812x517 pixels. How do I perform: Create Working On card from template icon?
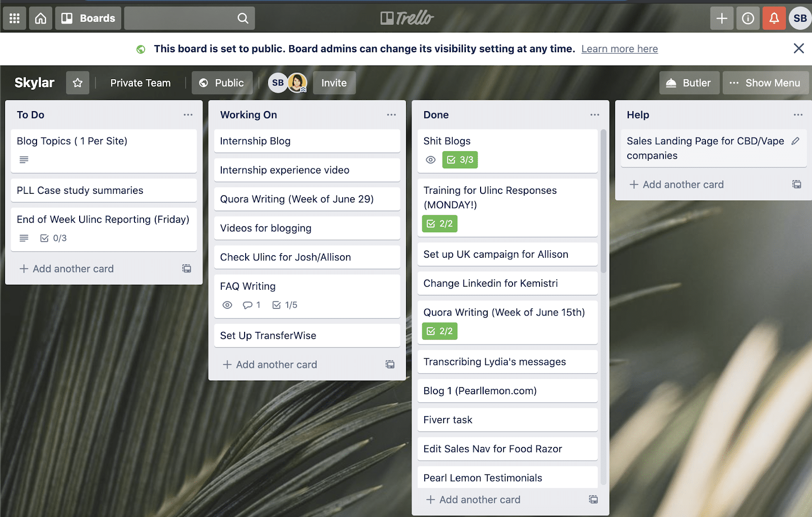pos(390,364)
